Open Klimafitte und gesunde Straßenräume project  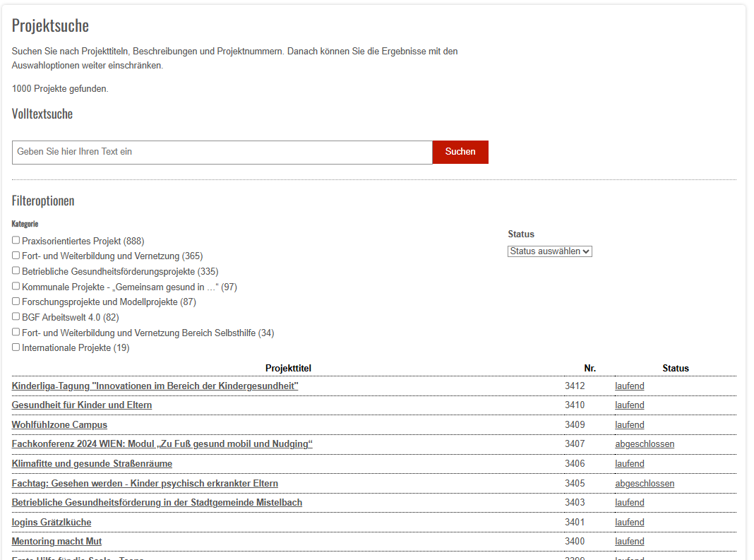92,464
